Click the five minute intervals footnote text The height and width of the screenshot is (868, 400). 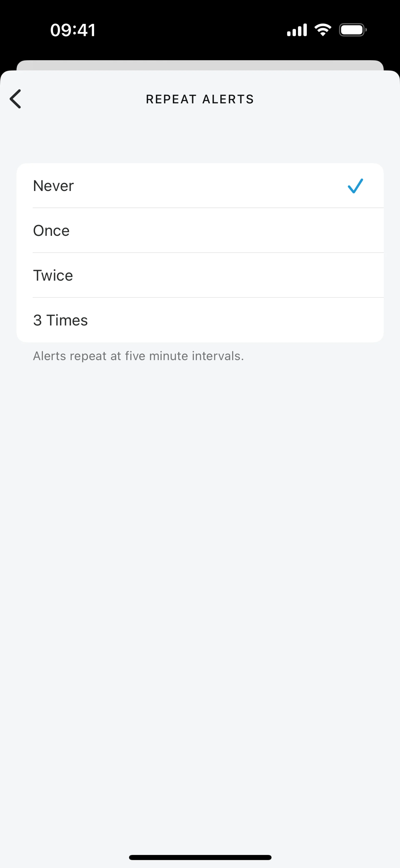coord(138,356)
